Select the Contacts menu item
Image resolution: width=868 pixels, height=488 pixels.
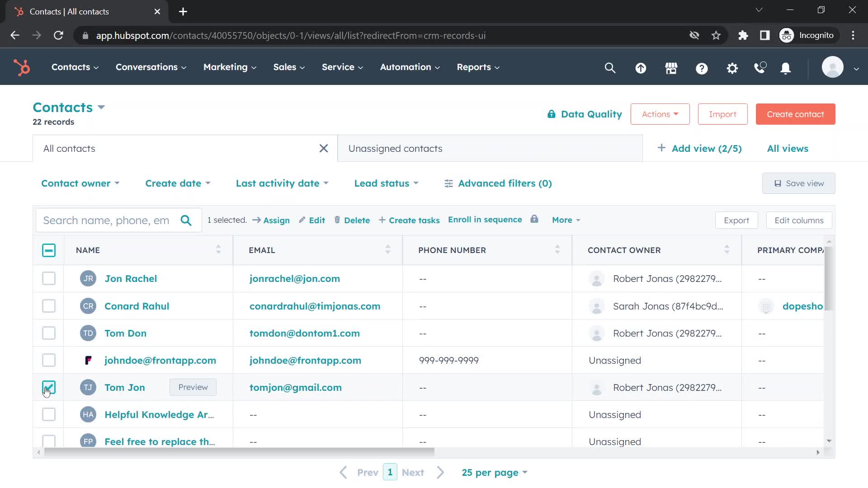point(71,67)
